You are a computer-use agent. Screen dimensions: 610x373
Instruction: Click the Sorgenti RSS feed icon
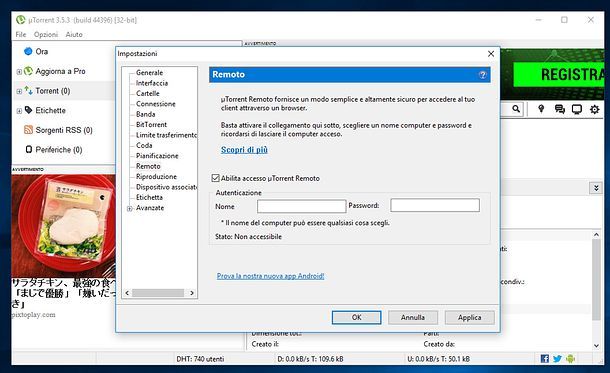[x=28, y=130]
